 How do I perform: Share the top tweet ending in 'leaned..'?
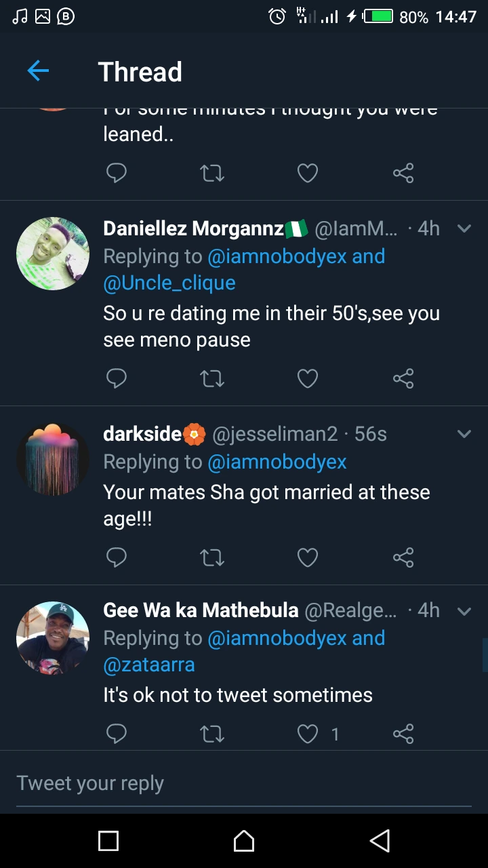pyautogui.click(x=403, y=174)
